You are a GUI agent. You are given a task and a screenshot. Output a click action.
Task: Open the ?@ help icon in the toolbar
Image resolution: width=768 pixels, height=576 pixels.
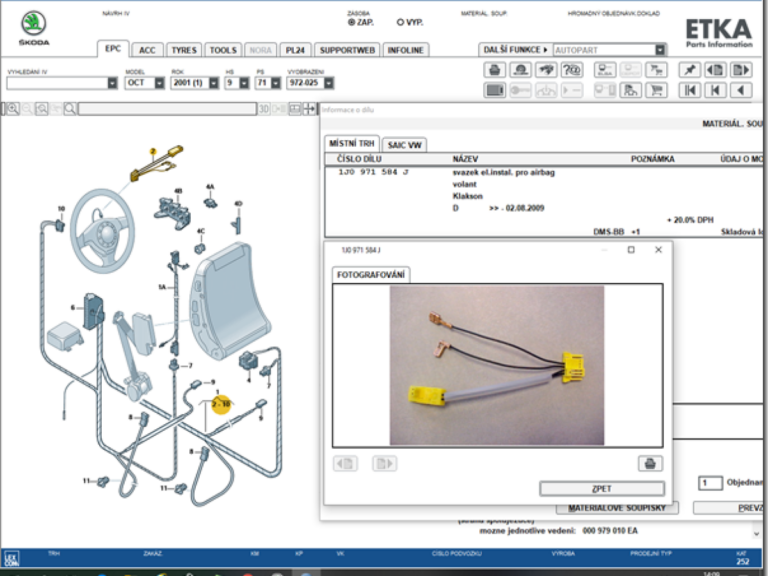pyautogui.click(x=572, y=70)
